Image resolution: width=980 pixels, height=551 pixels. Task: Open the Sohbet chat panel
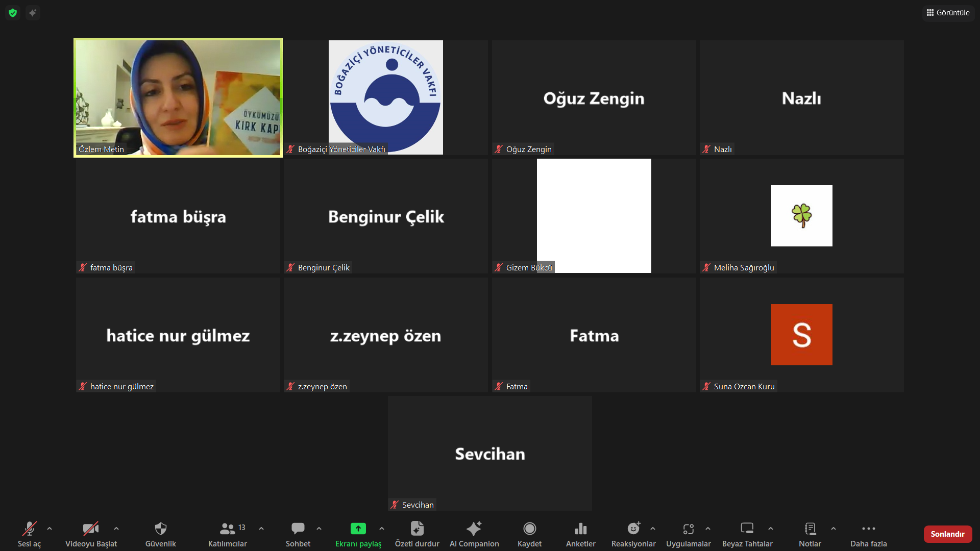[298, 529]
